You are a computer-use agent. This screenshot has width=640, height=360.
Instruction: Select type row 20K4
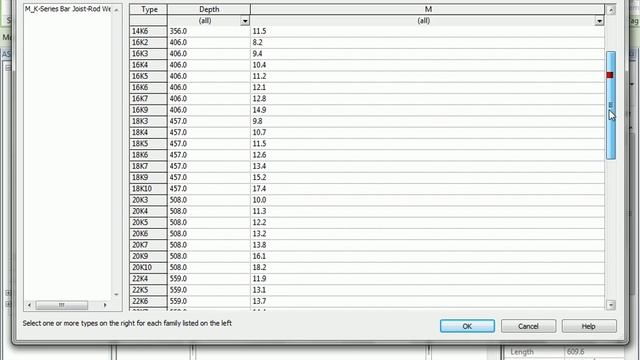[x=367, y=211]
